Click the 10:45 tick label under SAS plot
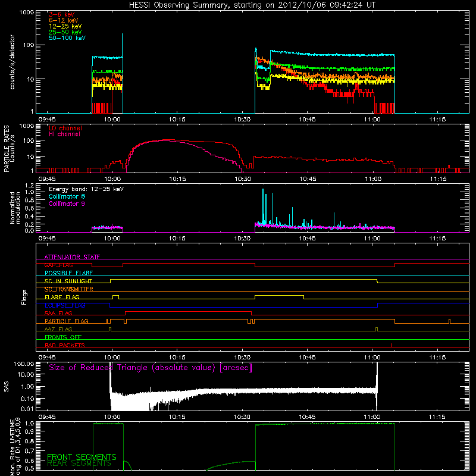476x476 pixels. tap(307, 417)
